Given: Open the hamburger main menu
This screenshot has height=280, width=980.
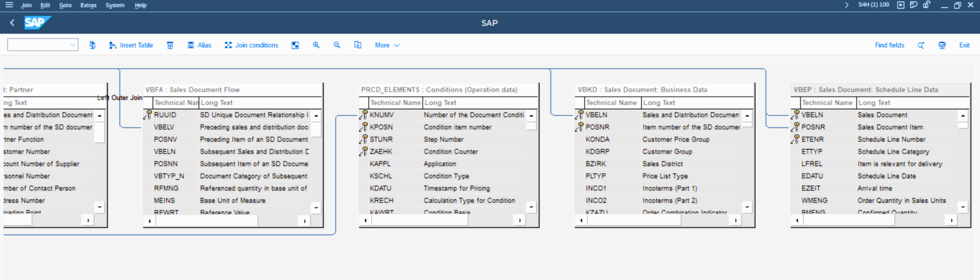Looking at the screenshot, I should [9, 5].
